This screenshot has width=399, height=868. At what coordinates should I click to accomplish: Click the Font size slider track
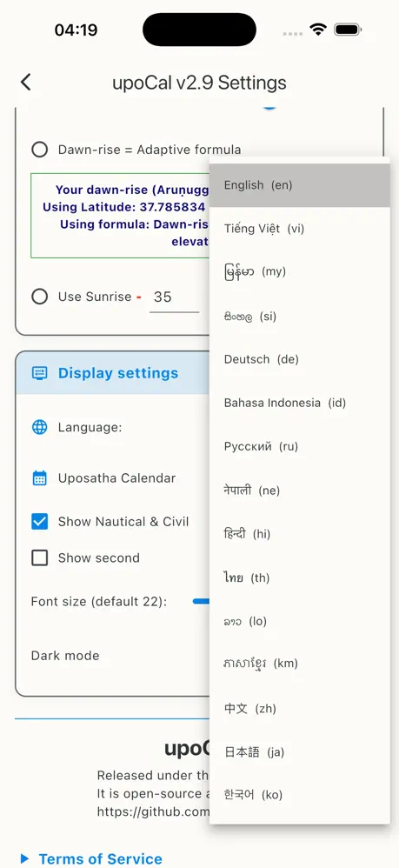[x=201, y=602]
